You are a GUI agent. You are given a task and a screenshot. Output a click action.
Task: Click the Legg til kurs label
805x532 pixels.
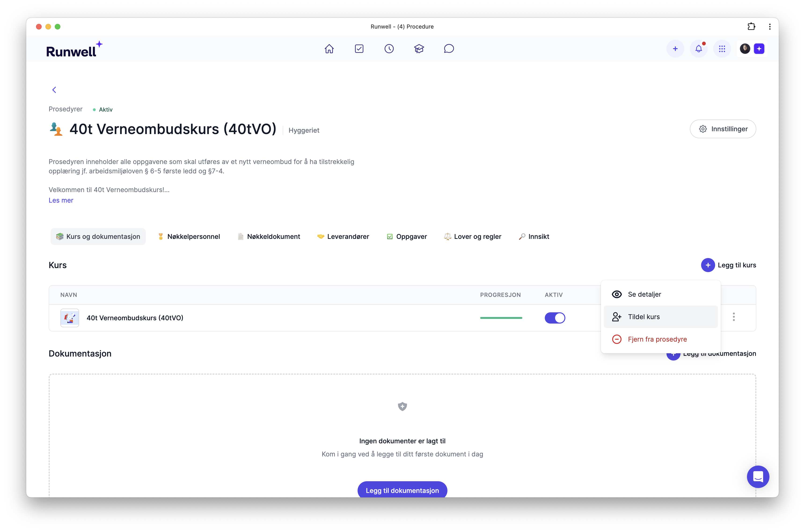737,265
